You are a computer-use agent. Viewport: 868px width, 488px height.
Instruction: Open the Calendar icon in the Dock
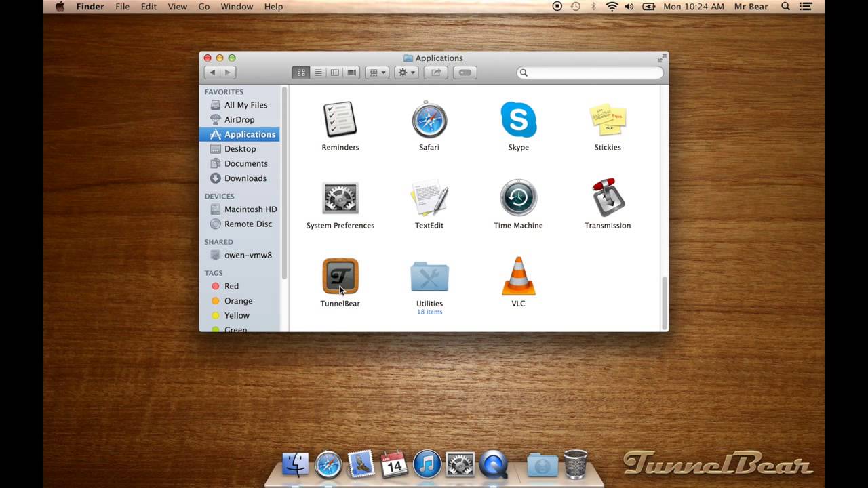point(394,465)
